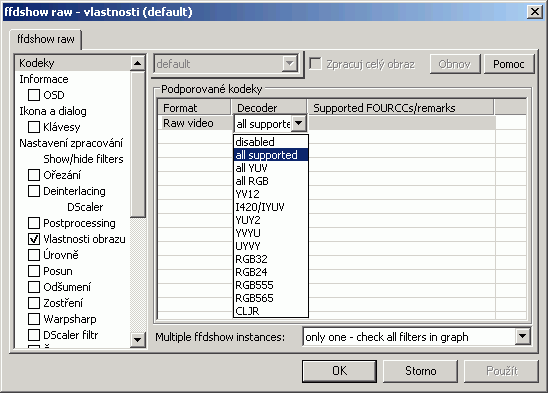Open the Informace page in the tree

click(44, 79)
